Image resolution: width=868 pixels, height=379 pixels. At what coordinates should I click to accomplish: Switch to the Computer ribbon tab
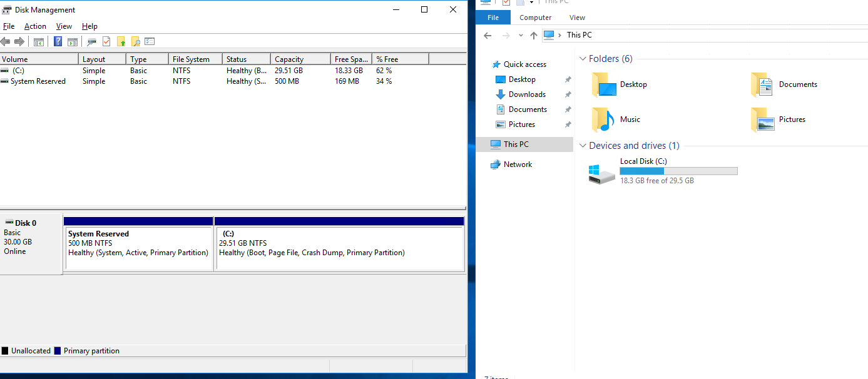[x=535, y=18]
